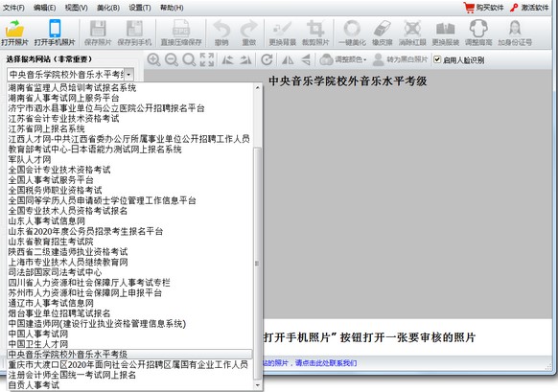Rotate the photo right slightly
The width and height of the screenshot is (558, 392).
(x=245, y=59)
